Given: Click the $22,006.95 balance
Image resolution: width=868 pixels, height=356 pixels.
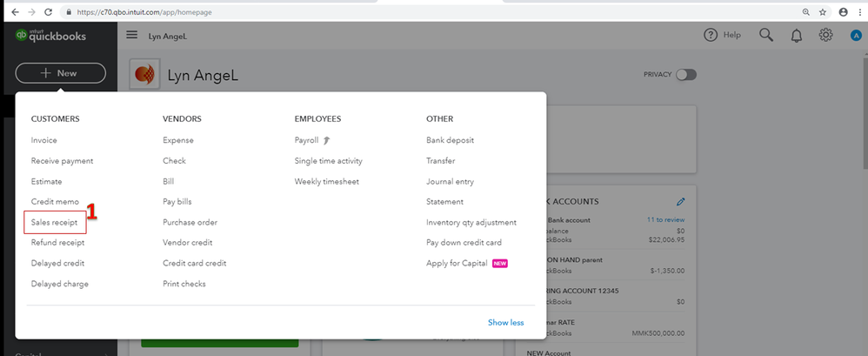Looking at the screenshot, I should (x=666, y=240).
